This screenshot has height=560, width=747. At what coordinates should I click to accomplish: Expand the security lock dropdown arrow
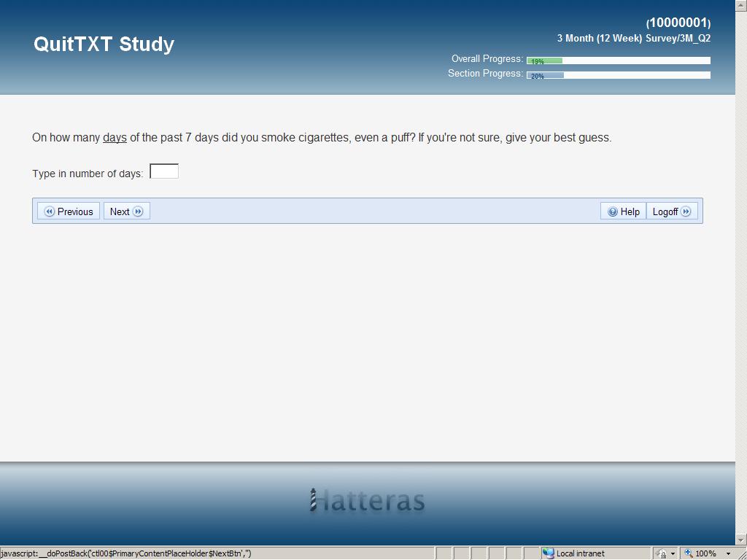[673, 553]
